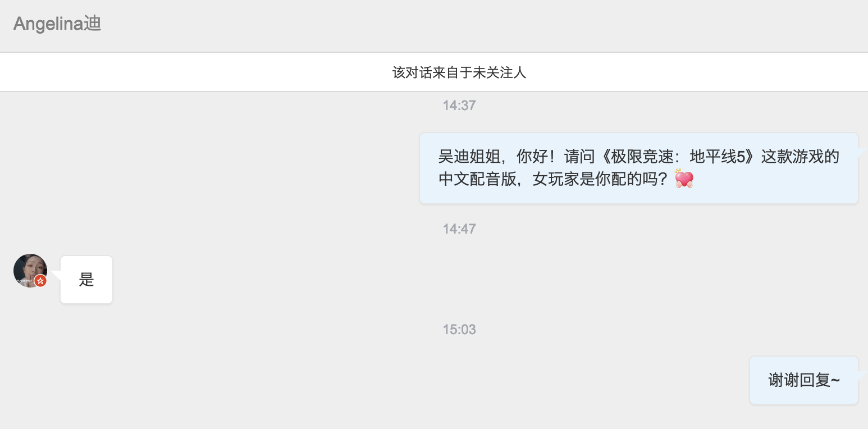Open the Angelina迪 contact name in the header
Screen dimensions: 868x429
click(57, 24)
